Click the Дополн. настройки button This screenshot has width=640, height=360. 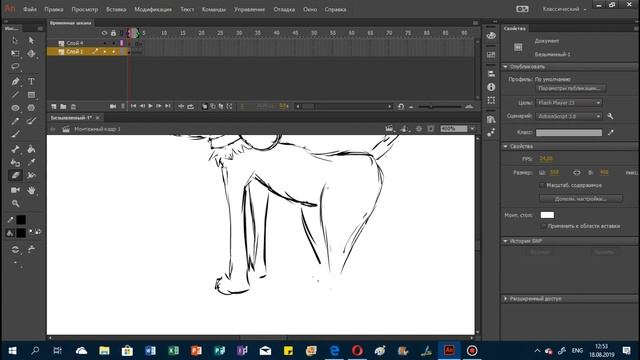pos(581,199)
